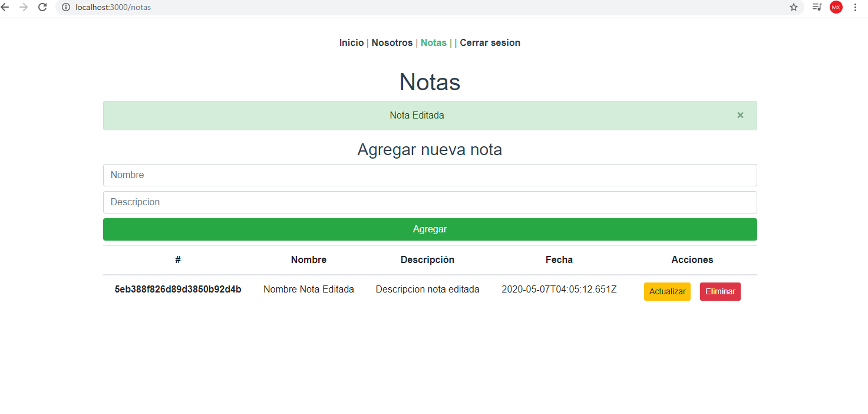
Task: Open Chrome's three-dot menu icon
Action: (x=855, y=8)
